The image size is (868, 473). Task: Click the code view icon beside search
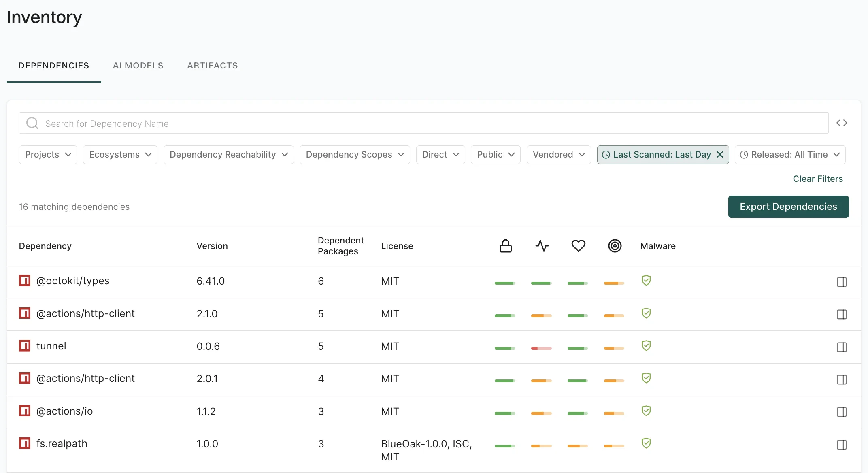842,123
